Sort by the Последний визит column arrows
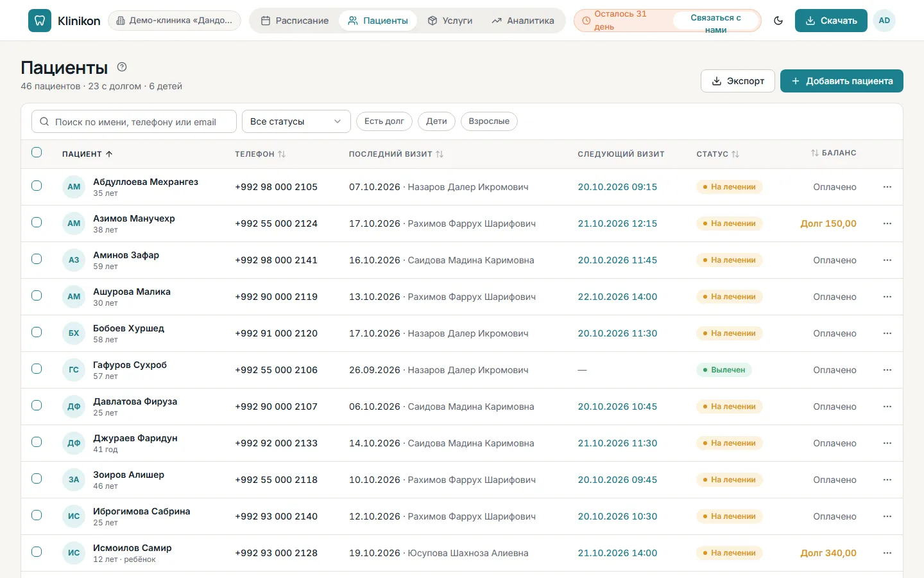Screen dimensions: 924x578 pos(440,154)
